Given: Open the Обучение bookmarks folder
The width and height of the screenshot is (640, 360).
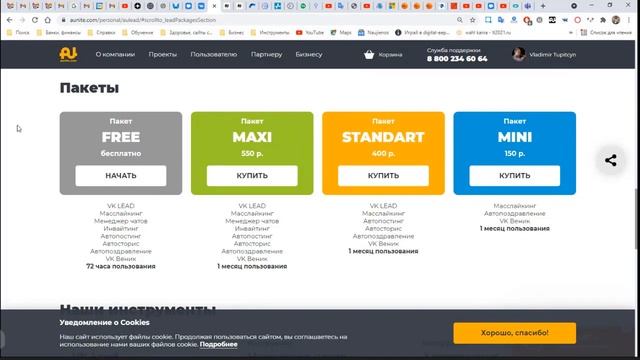Looking at the screenshot, I should point(138,33).
